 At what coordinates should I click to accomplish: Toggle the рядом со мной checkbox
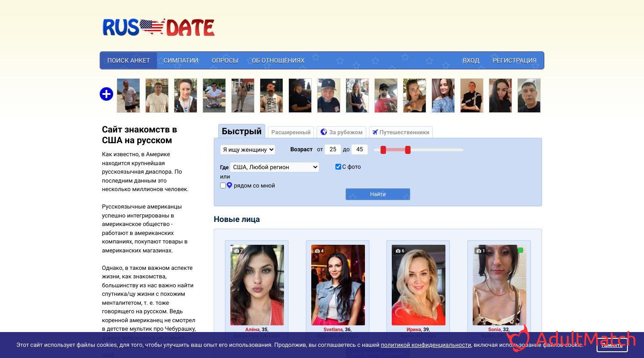point(223,185)
